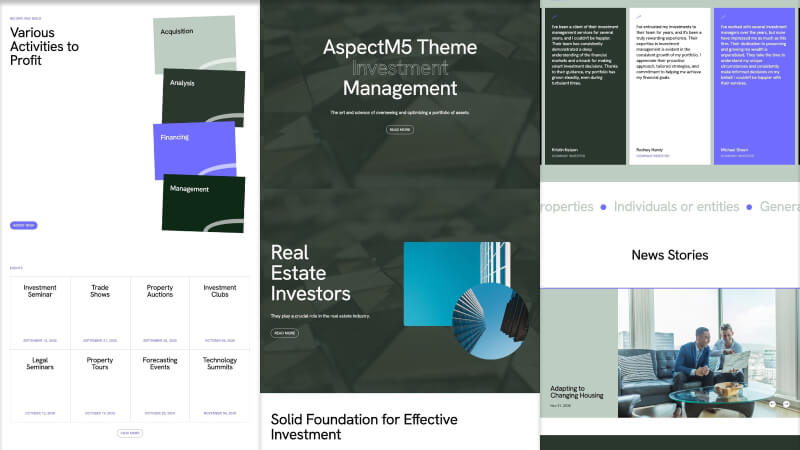800x450 pixels.
Task: Click quote icon on purple testimonial card
Action: click(724, 15)
